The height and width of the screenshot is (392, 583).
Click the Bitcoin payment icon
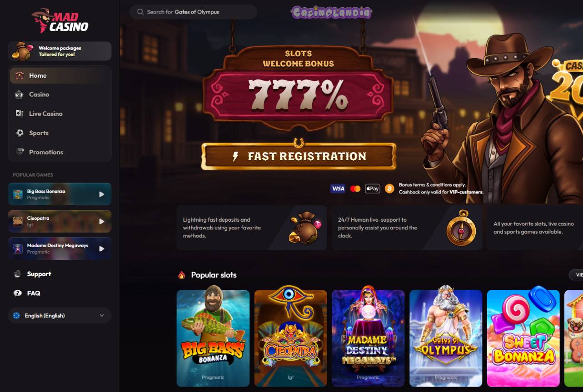point(389,189)
